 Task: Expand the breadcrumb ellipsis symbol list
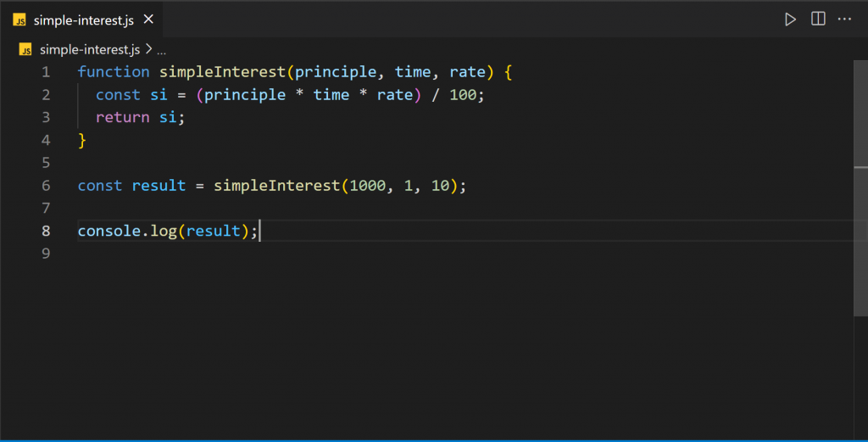pyautogui.click(x=161, y=52)
